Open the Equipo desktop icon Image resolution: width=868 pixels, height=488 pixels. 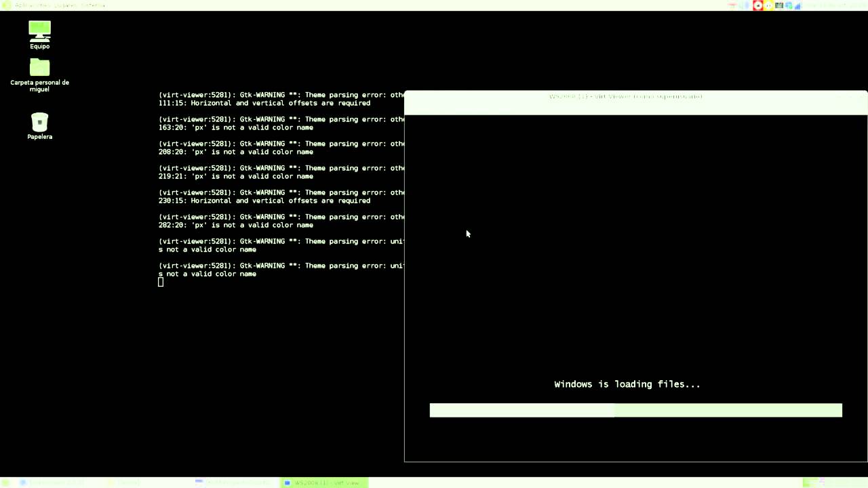coord(39,35)
